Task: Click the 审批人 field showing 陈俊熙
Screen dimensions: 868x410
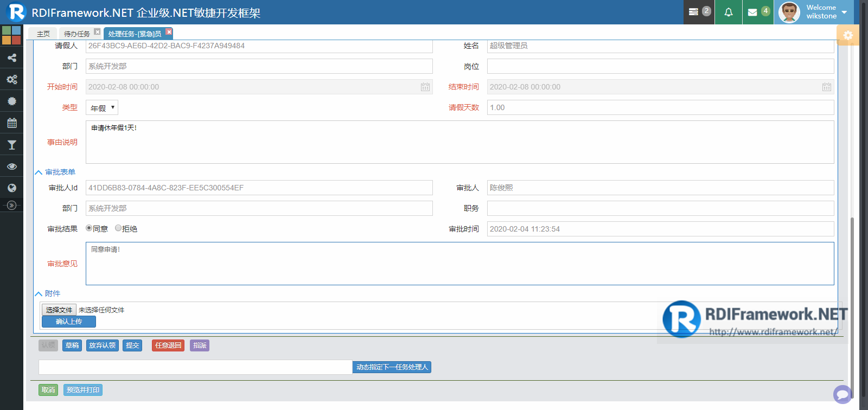Action: tap(661, 188)
